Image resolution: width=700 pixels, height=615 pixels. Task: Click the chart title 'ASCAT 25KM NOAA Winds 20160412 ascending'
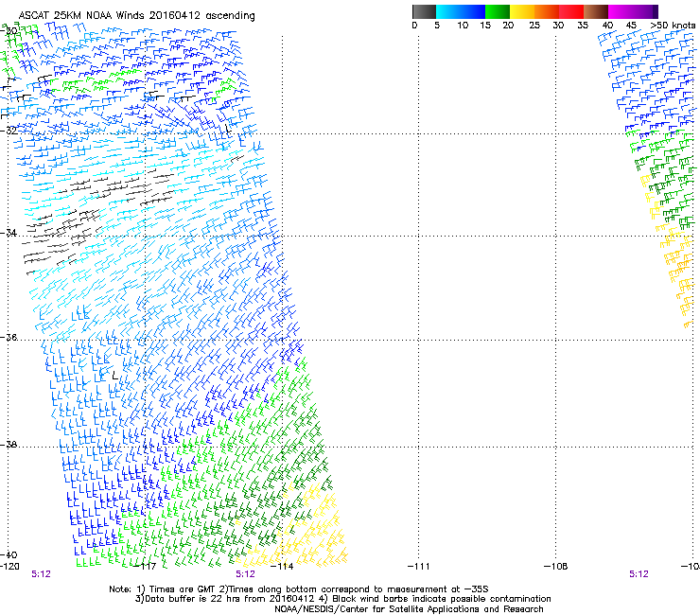pos(136,16)
